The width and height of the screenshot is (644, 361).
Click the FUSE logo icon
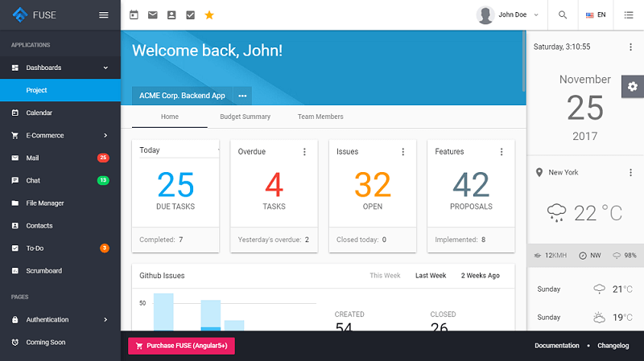point(19,14)
